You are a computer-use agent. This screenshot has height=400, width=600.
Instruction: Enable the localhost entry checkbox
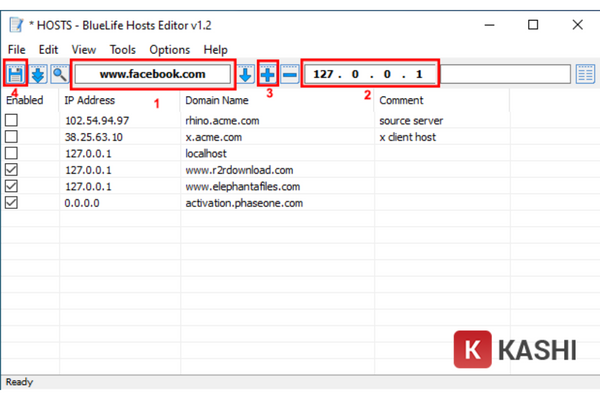11,153
